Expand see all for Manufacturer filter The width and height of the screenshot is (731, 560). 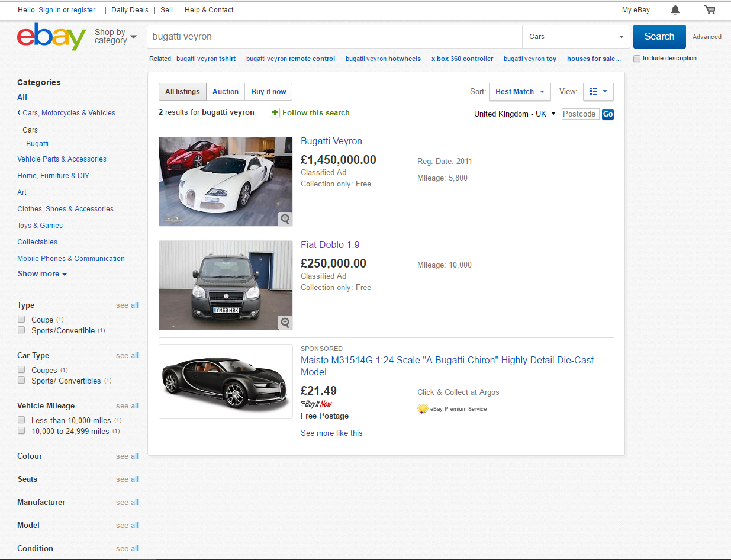127,502
